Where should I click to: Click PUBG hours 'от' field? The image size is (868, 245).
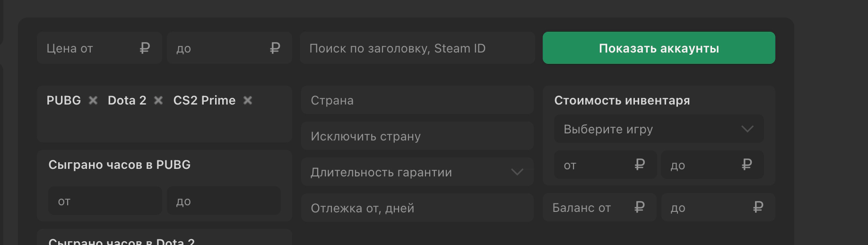[x=105, y=201]
